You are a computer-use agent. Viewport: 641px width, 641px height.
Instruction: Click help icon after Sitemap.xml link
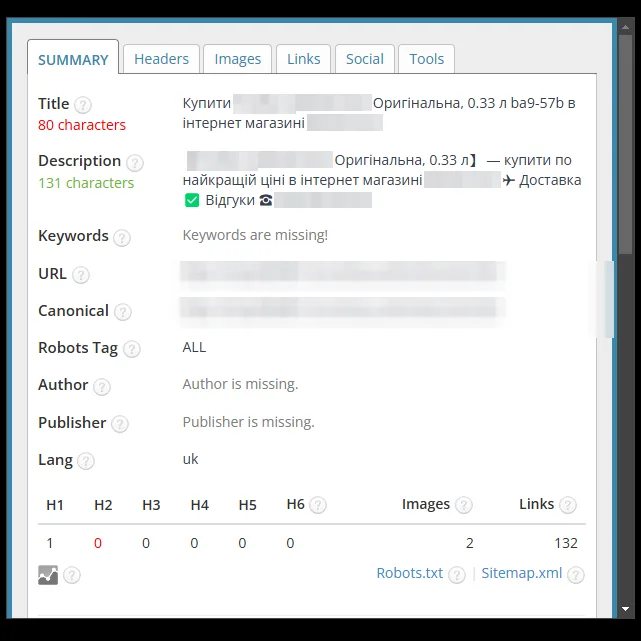(x=576, y=575)
